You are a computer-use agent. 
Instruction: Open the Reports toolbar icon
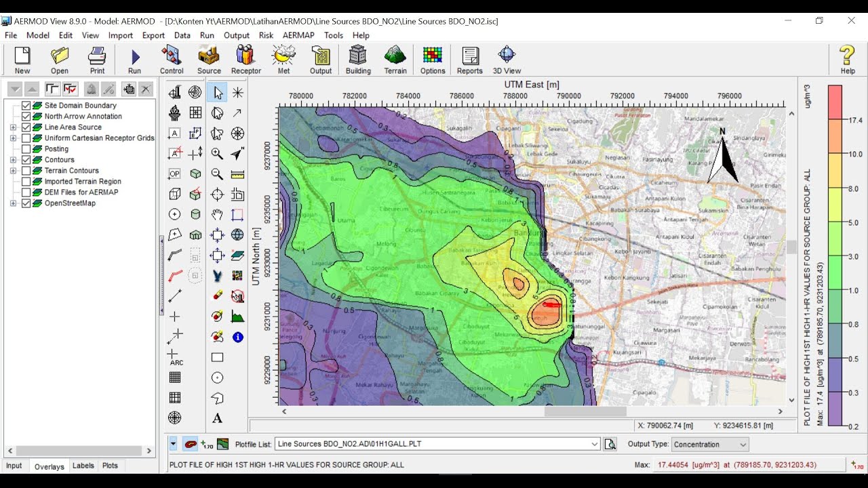(x=469, y=60)
